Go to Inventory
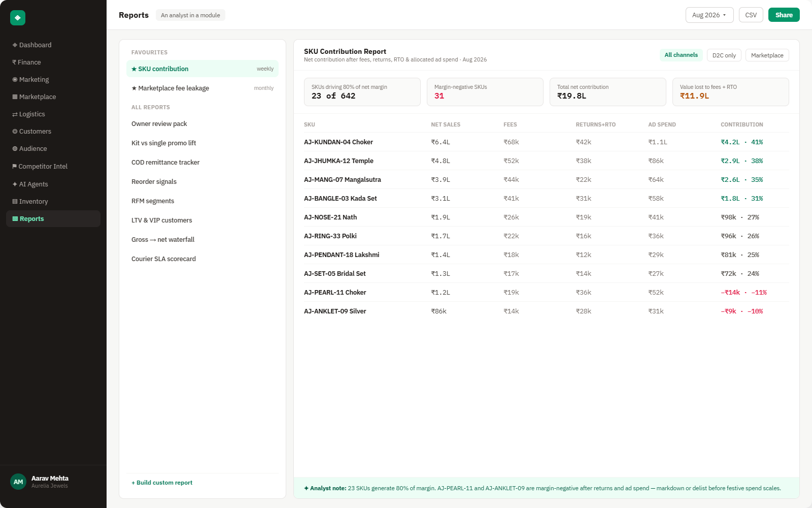This screenshot has width=812, height=508. (x=53, y=201)
